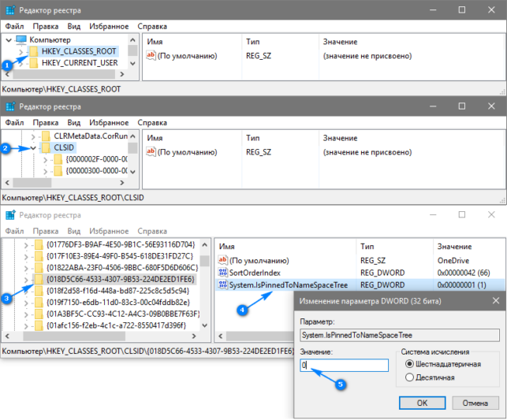Expand the {01afc156-f2eb-4c1c-a722-8550417d396f} chevron
Viewport: 507px width, 420px height.
pyautogui.click(x=26, y=326)
